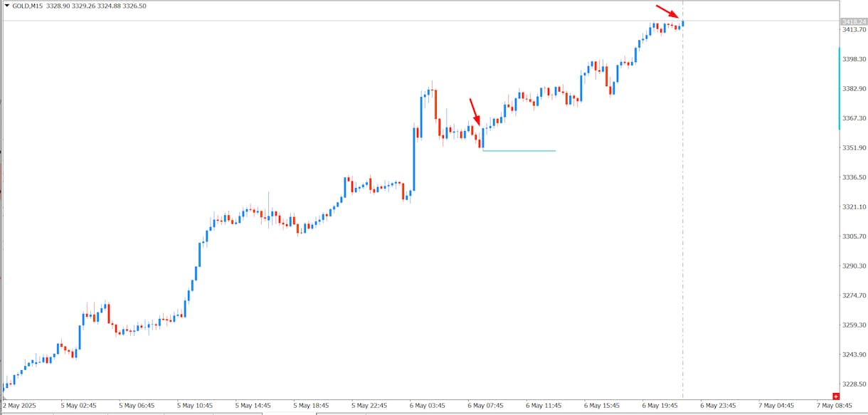Click the 5 May 10:45 time label

click(x=195, y=406)
